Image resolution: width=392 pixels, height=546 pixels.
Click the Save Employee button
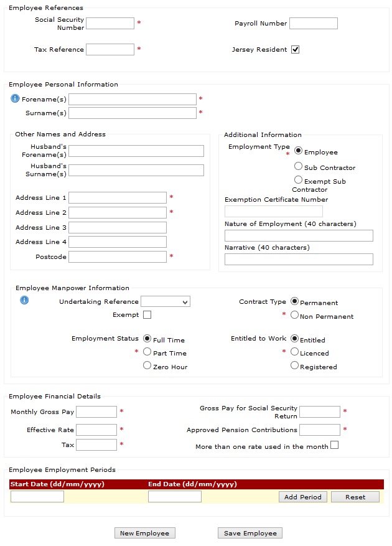(x=250, y=533)
